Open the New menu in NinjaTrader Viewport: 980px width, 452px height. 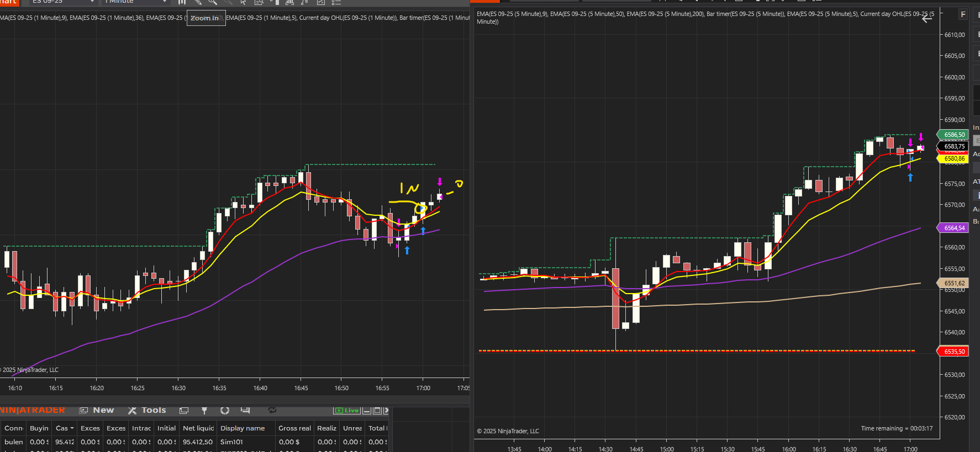click(97, 410)
